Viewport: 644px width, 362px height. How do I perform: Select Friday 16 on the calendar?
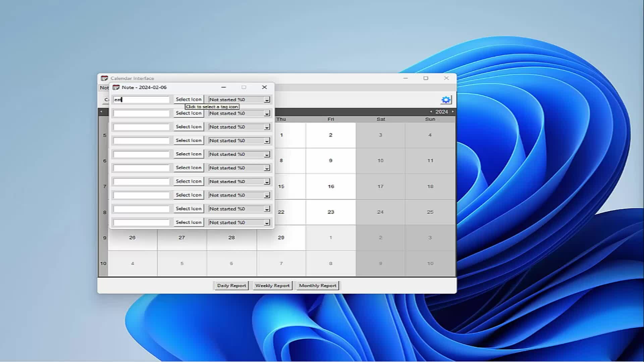[x=331, y=186]
